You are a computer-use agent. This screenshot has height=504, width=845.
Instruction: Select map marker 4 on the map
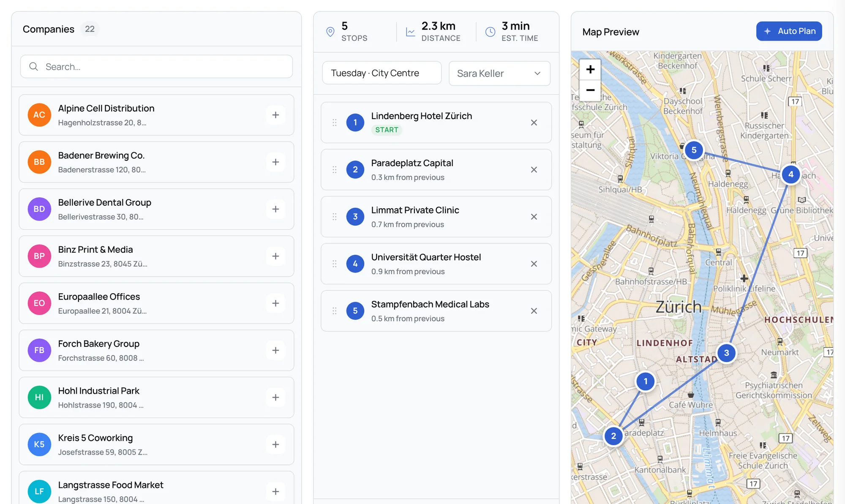[x=790, y=174]
